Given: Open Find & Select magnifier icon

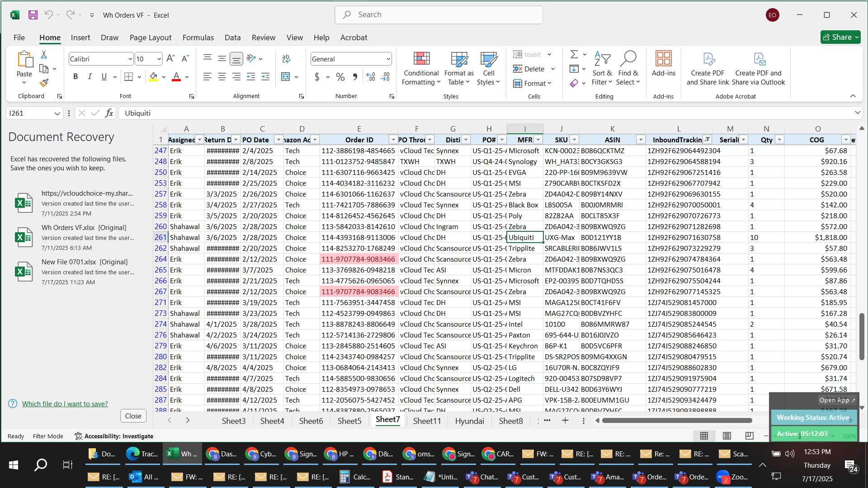Looking at the screenshot, I should (x=628, y=59).
